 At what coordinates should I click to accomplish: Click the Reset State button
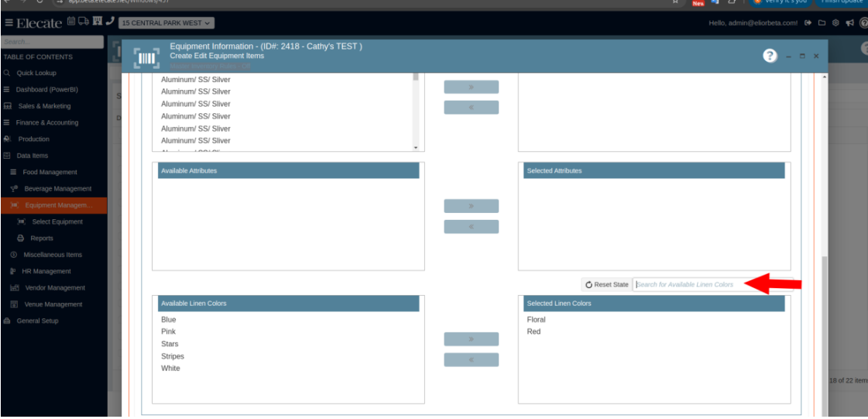pos(607,284)
